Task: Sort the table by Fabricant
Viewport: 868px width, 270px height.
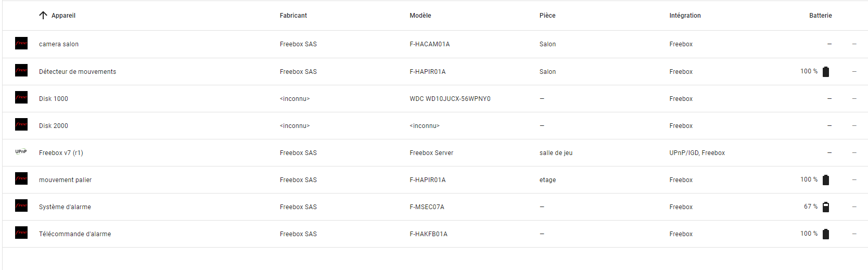Action: [293, 16]
